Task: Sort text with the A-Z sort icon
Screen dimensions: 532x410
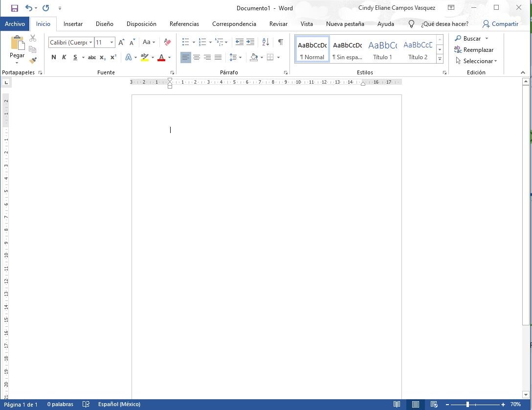Action: [x=266, y=42]
